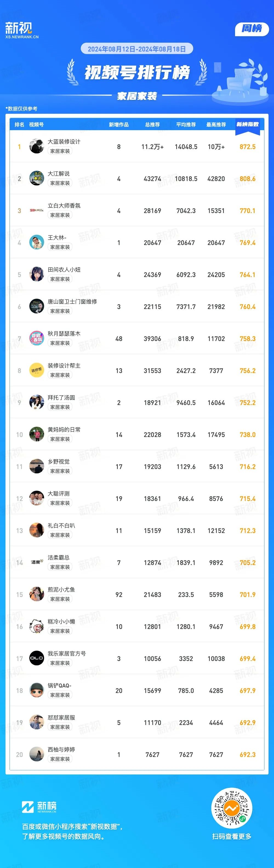Click the 新增作品 column header
Image resolution: width=274 pixels, height=868 pixels.
pos(119,125)
